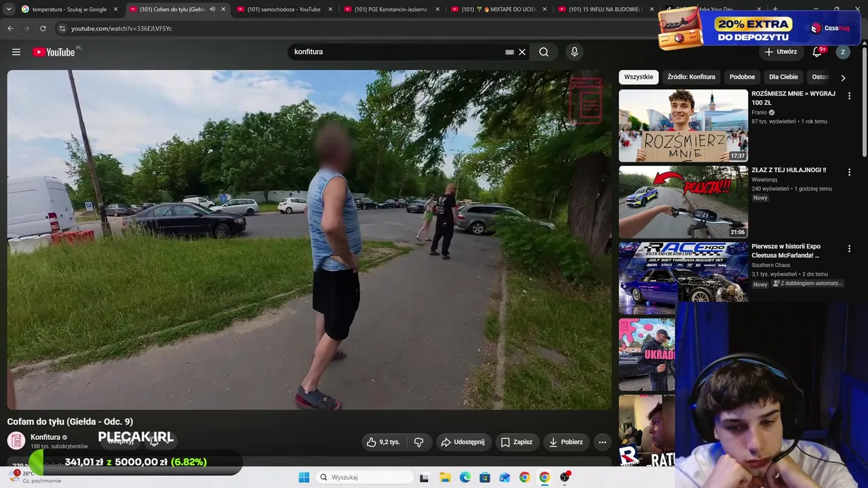The height and width of the screenshot is (488, 868).
Task: Switch to 'temperatura - Szukaj w Google' tab
Action: point(69,9)
